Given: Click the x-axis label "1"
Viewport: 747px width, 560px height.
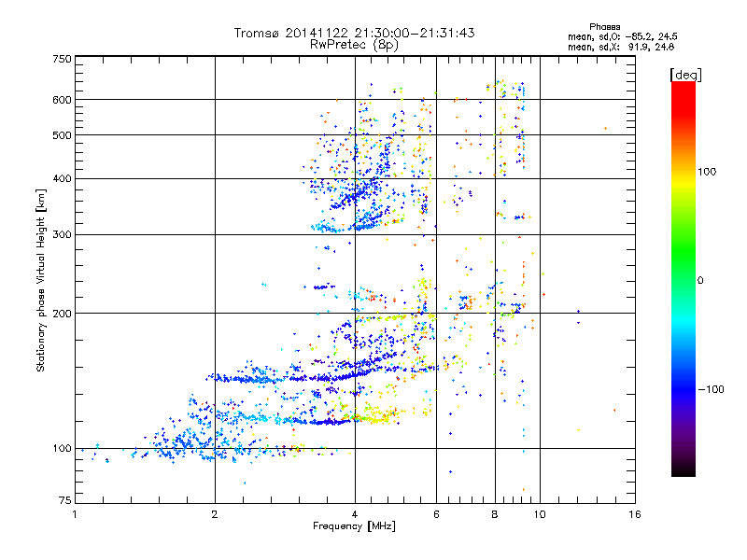Looking at the screenshot, I should [x=75, y=514].
